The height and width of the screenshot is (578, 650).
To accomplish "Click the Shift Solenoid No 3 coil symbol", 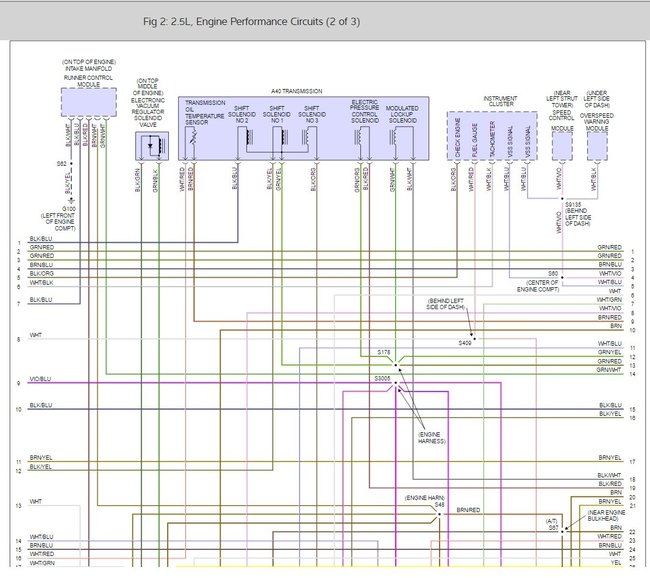I will (306, 137).
